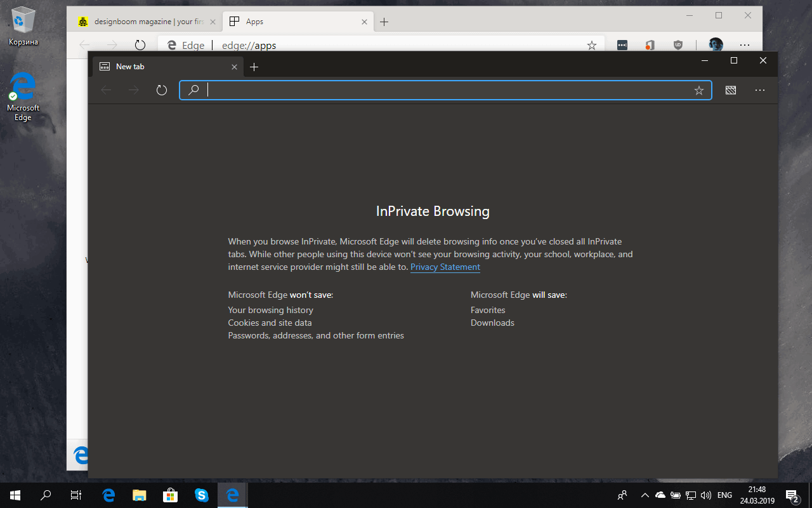Open Settings and more in the light Edge window
The image size is (812, 508).
coord(745,45)
